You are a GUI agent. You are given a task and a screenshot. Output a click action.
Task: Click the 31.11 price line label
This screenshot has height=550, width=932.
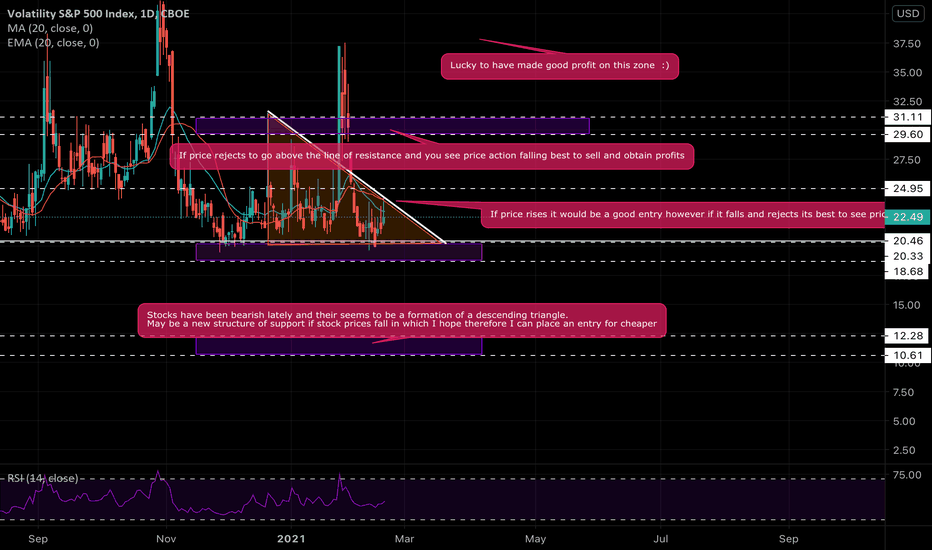pos(908,117)
